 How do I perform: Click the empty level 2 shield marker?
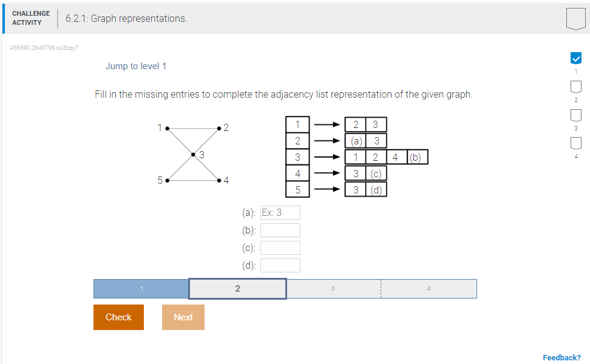(575, 87)
